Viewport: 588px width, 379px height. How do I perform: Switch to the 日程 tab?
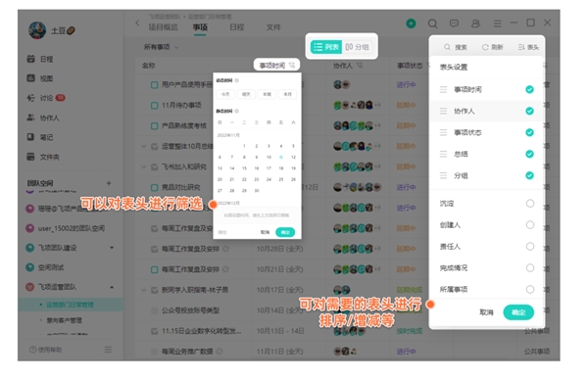[236, 27]
